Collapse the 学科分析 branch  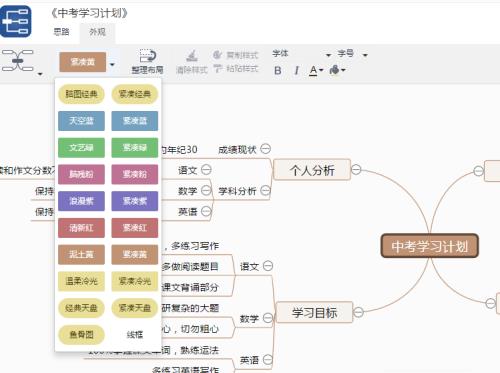266,190
